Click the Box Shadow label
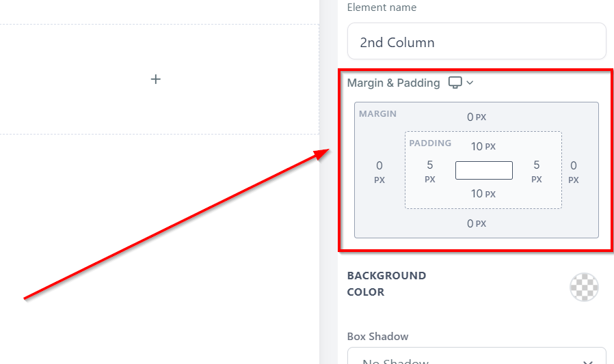614x364 pixels. [x=377, y=336]
